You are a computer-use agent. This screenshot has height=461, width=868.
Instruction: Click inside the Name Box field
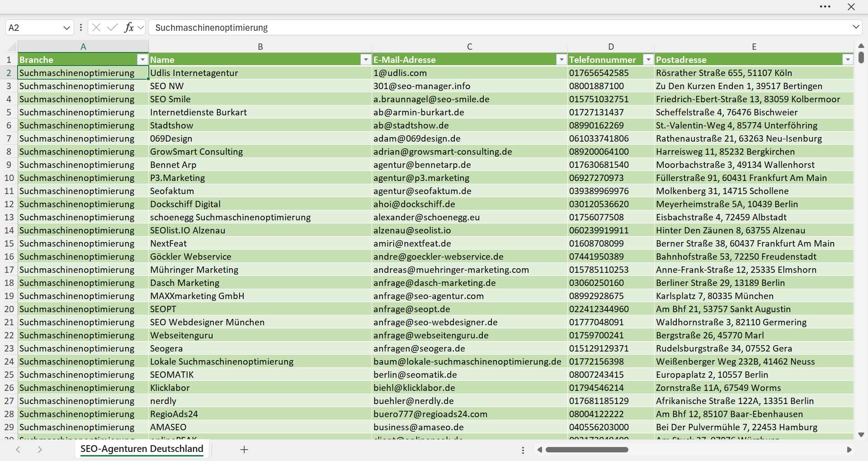click(x=34, y=28)
